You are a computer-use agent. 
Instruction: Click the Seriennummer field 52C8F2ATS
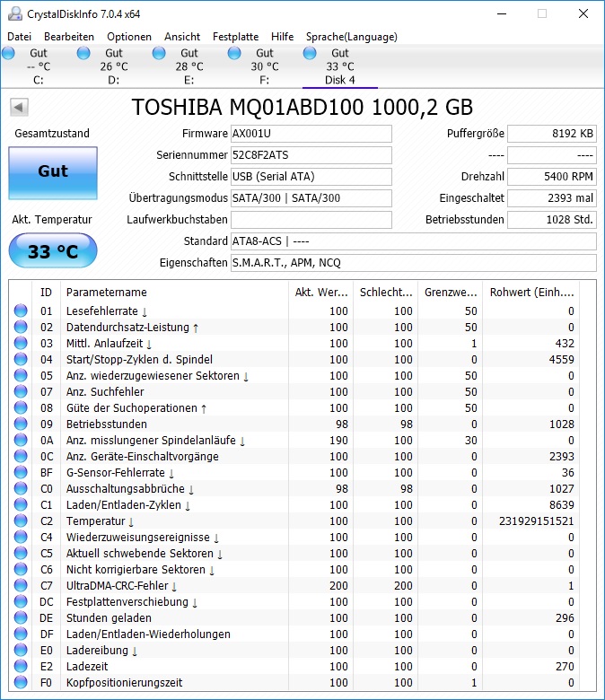pos(311,155)
